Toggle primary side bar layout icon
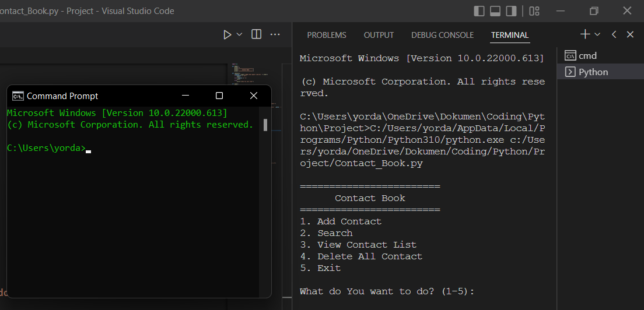The width and height of the screenshot is (644, 310). (x=480, y=11)
